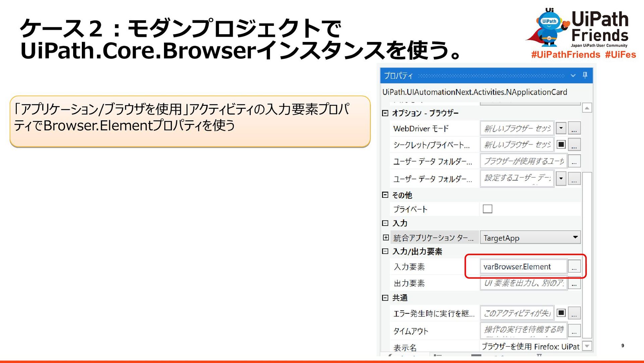Select the 入力要素 property label
The width and height of the screenshot is (644, 363).
pyautogui.click(x=409, y=267)
